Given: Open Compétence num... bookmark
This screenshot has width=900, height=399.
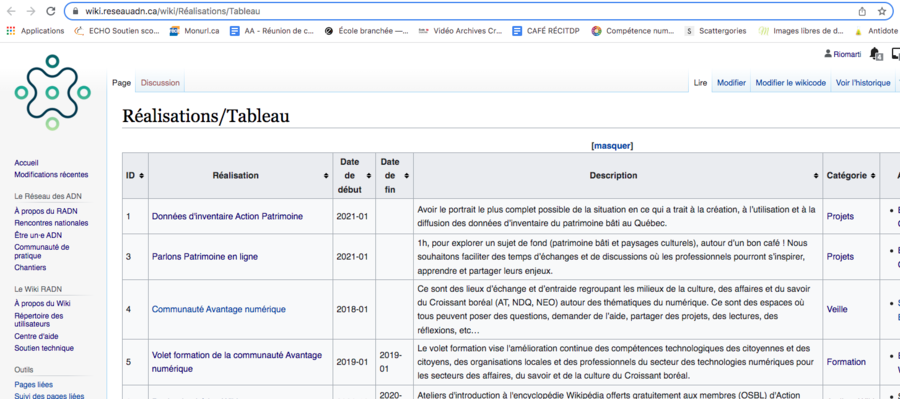Looking at the screenshot, I should point(634,31).
